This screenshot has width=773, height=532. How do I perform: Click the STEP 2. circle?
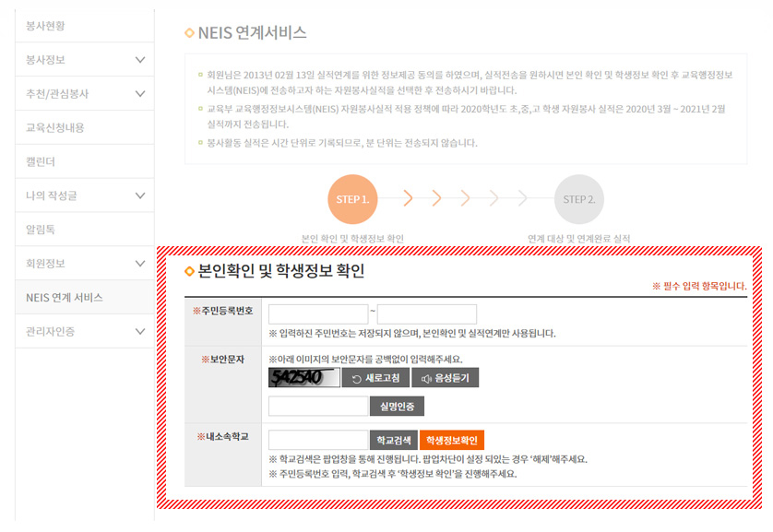(x=579, y=199)
